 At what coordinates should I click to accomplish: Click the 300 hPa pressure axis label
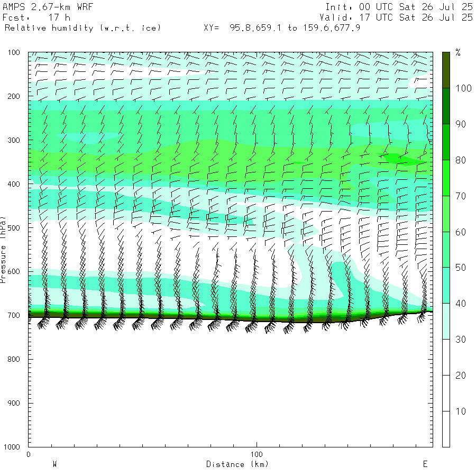[x=14, y=140]
